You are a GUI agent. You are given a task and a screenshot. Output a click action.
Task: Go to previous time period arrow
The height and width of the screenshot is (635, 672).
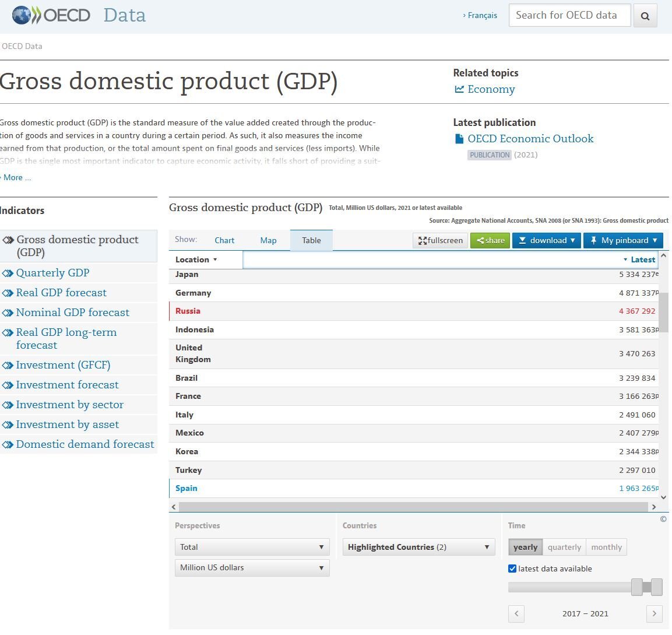(x=516, y=613)
